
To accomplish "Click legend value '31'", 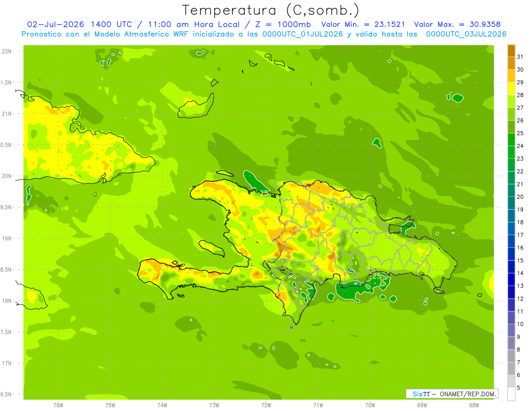I will click(520, 57).
